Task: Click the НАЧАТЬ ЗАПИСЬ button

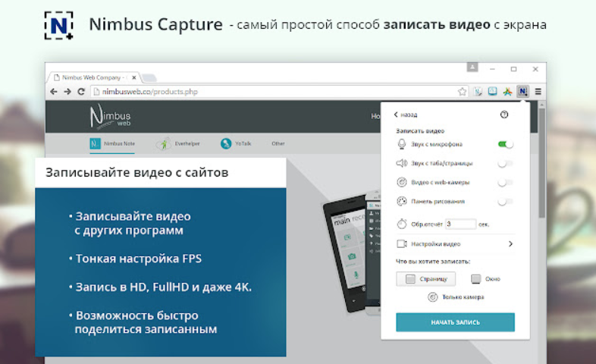Action: tap(456, 322)
